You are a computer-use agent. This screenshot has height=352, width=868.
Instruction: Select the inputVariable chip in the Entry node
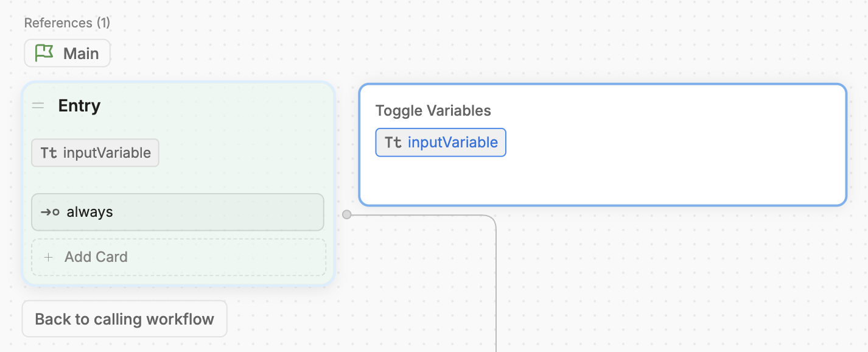(x=95, y=153)
